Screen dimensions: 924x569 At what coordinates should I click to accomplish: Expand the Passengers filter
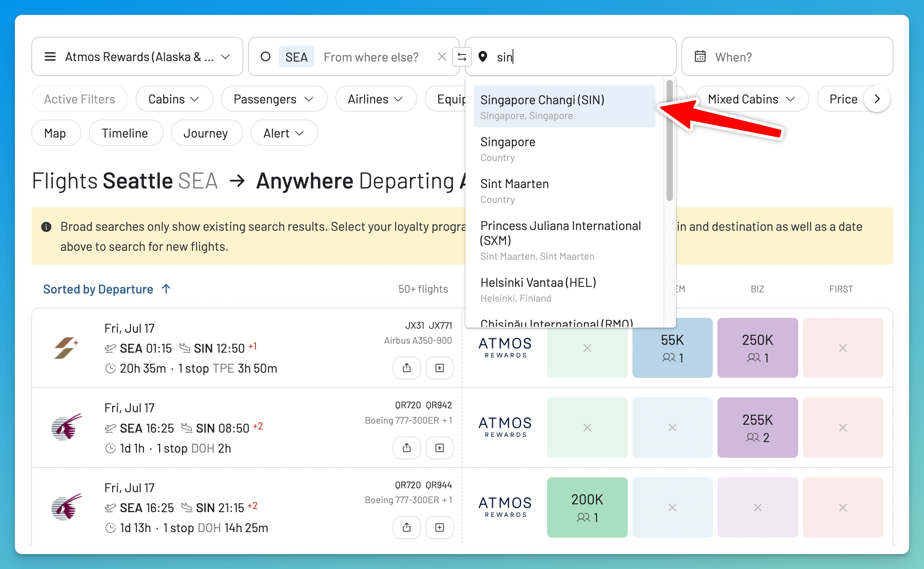click(x=274, y=99)
